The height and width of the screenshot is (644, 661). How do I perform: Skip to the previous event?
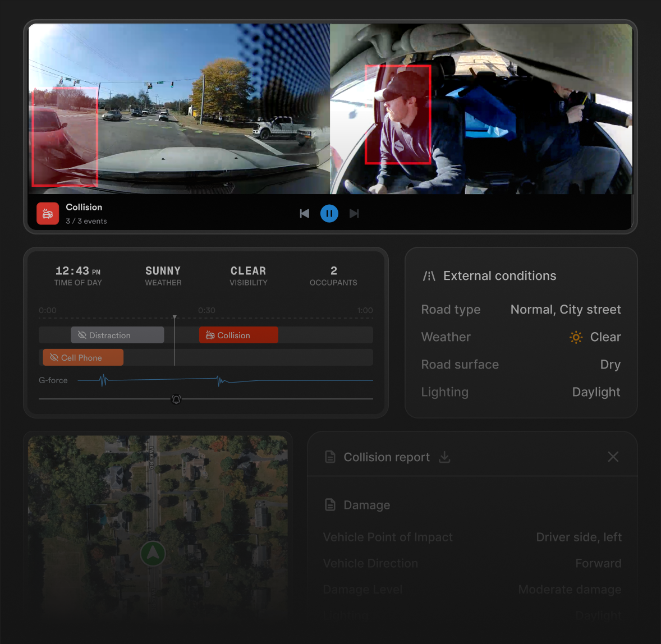(x=304, y=214)
